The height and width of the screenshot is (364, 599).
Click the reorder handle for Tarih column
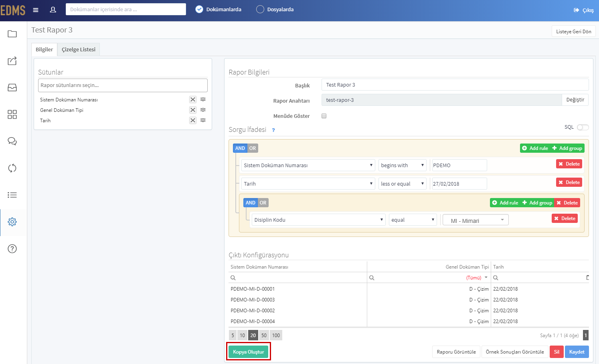pos(203,120)
